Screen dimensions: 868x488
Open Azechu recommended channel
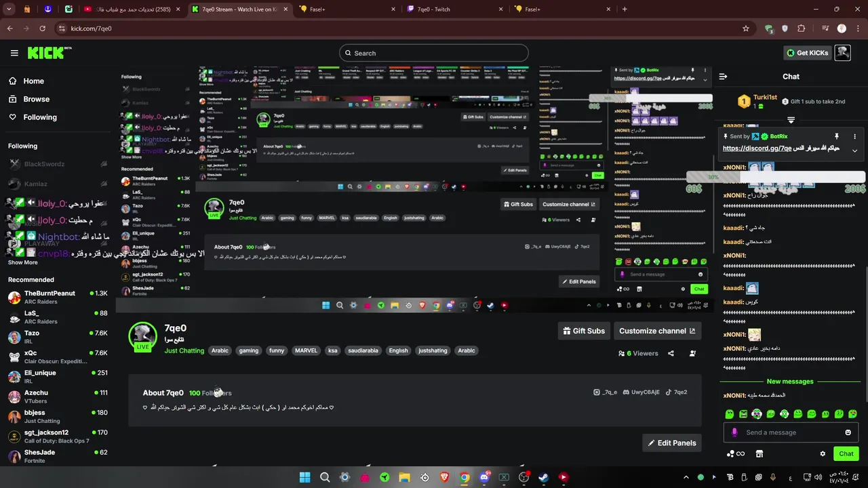point(58,396)
